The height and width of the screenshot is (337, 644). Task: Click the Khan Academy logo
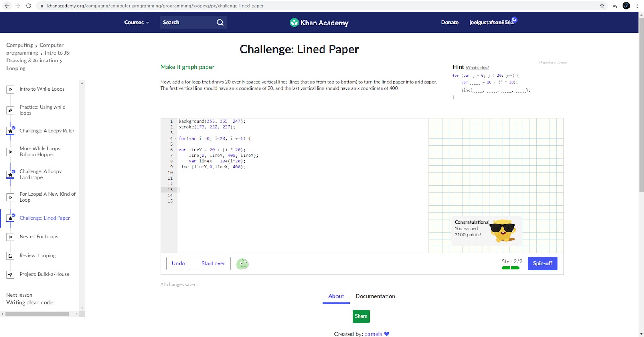tap(319, 23)
